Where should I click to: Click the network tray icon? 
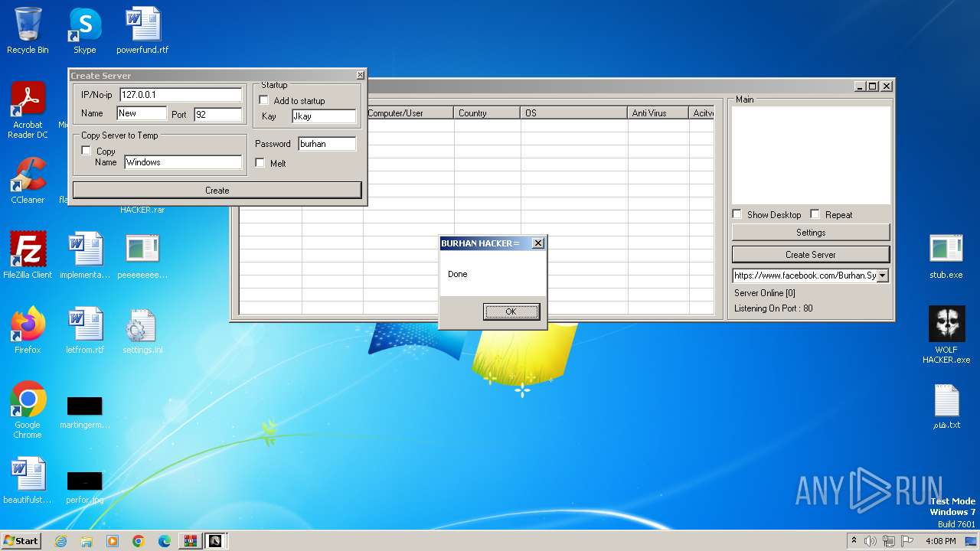[x=889, y=541]
